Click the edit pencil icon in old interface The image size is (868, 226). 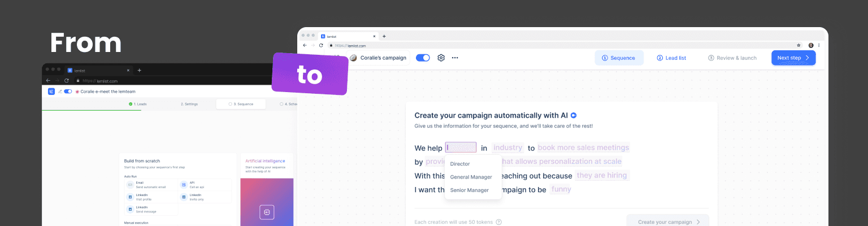point(60,91)
